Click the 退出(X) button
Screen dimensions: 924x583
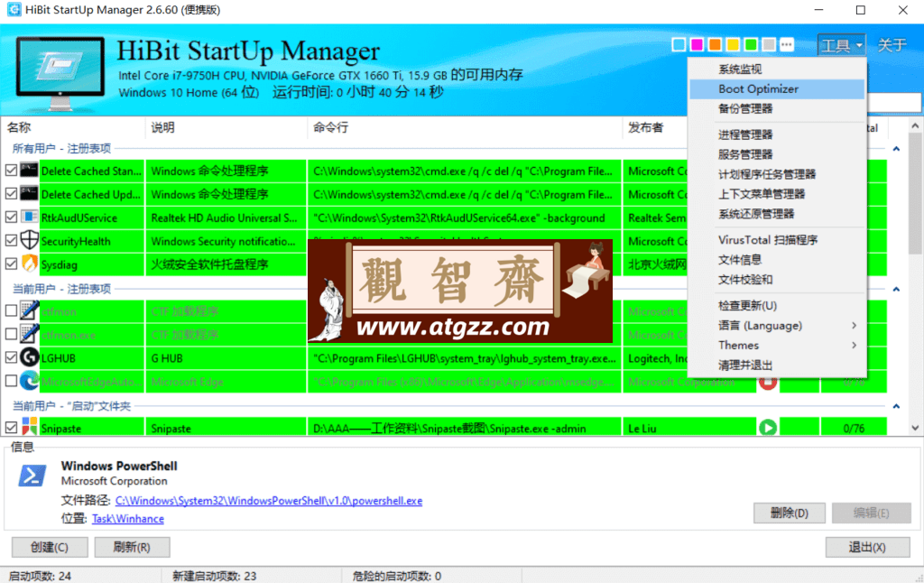pos(867,547)
